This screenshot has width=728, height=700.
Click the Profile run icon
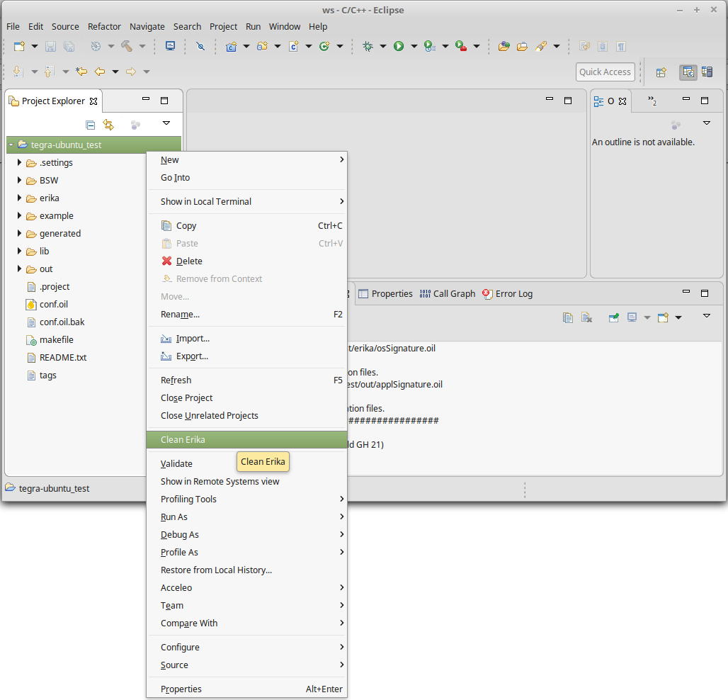429,46
